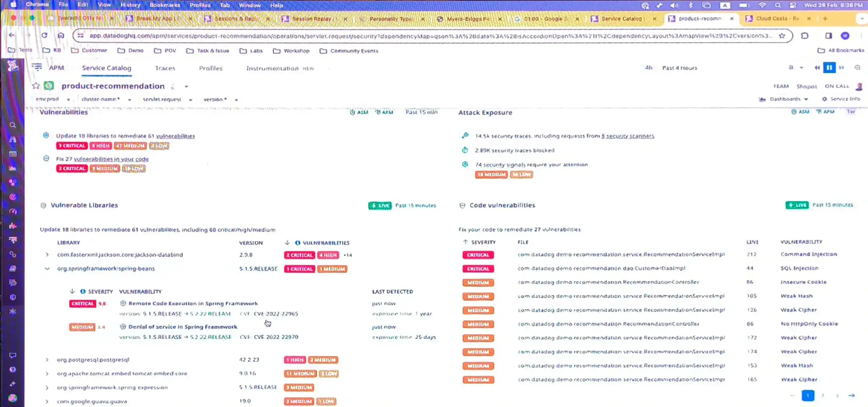Viewport: 868px width, 407px height.
Task: Click the 2 CRITICAL code badge
Action: click(x=72, y=169)
